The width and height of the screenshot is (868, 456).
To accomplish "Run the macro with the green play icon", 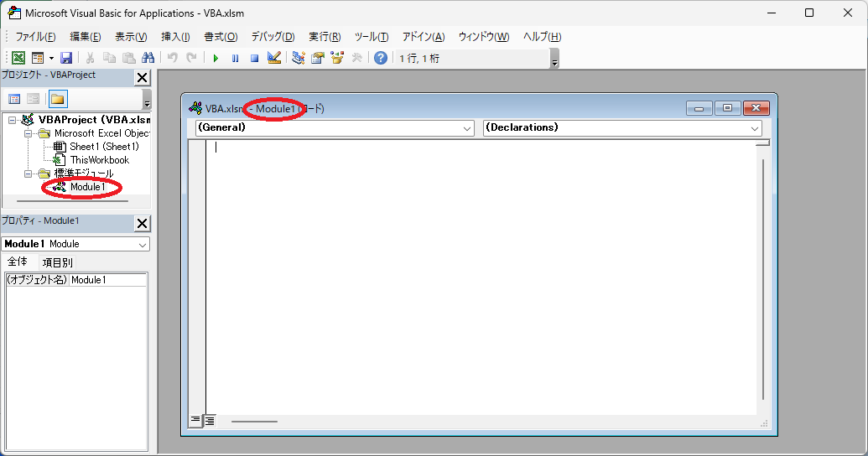I will (216, 58).
